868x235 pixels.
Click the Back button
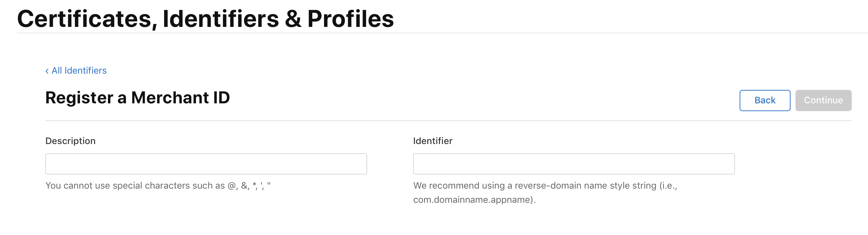click(765, 101)
